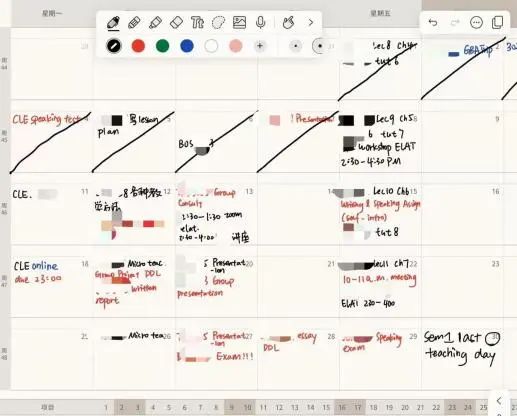This screenshot has height=416, width=517.
Task: Insert an image with picture icon
Action: (x=239, y=23)
